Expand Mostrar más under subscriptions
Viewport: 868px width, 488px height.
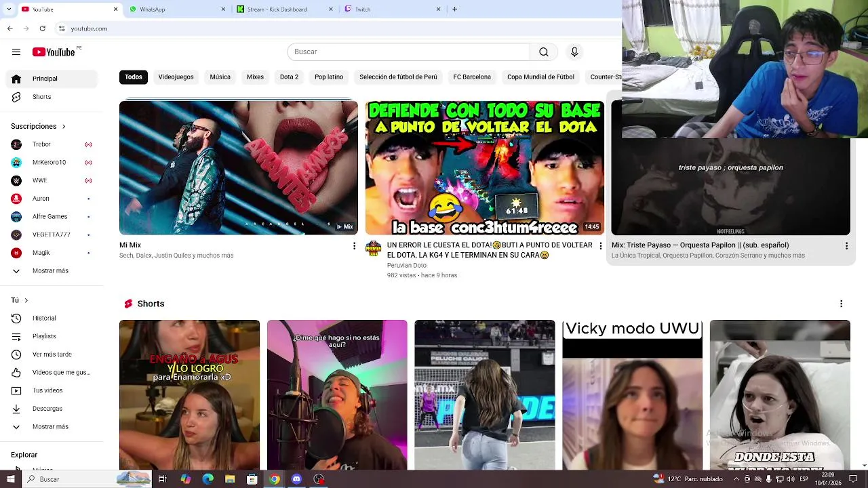pyautogui.click(x=53, y=271)
